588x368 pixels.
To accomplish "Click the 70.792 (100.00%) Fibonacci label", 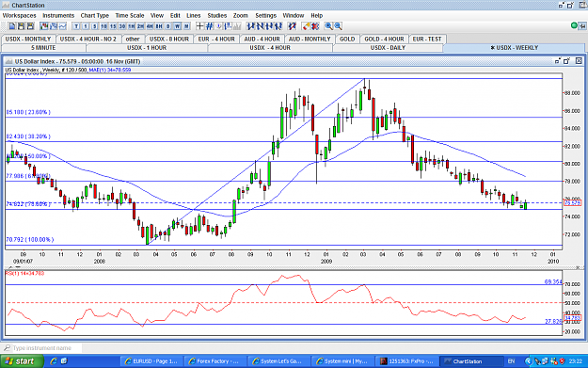I will (29, 239).
